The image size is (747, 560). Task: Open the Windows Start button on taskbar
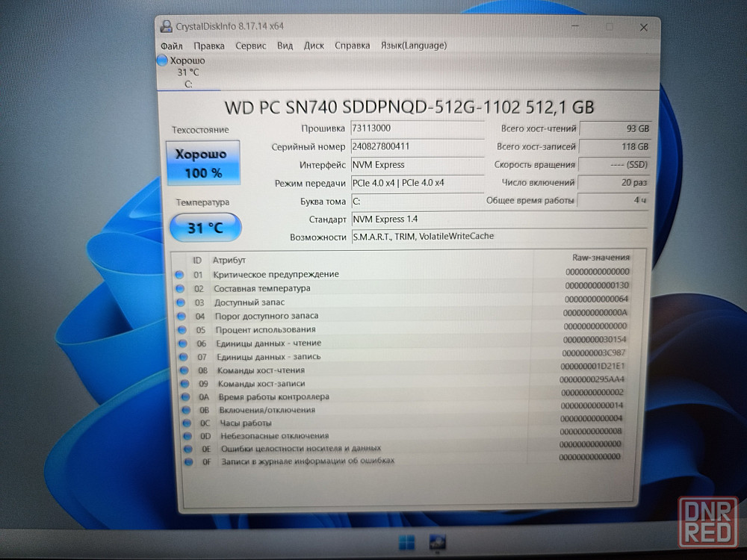pyautogui.click(x=406, y=541)
